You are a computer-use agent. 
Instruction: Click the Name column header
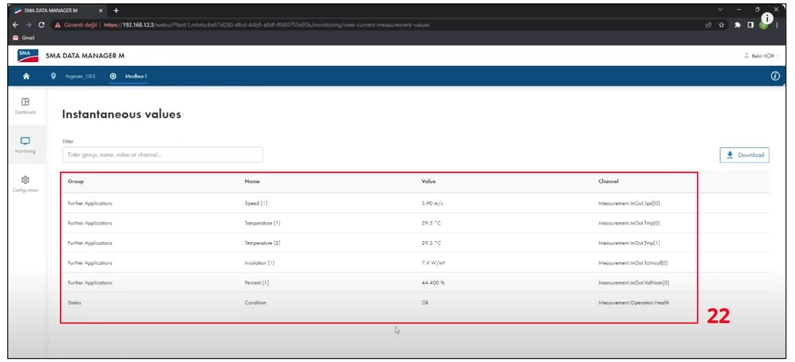click(252, 181)
